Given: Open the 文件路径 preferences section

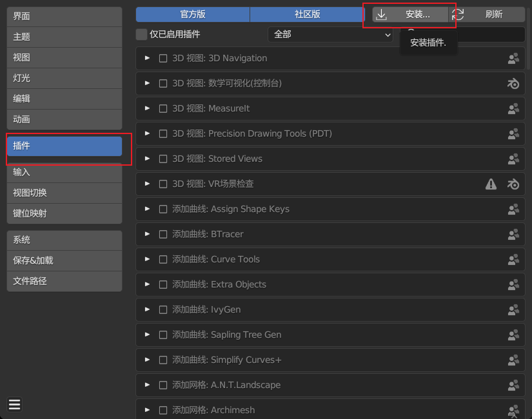Looking at the screenshot, I should 64,281.
